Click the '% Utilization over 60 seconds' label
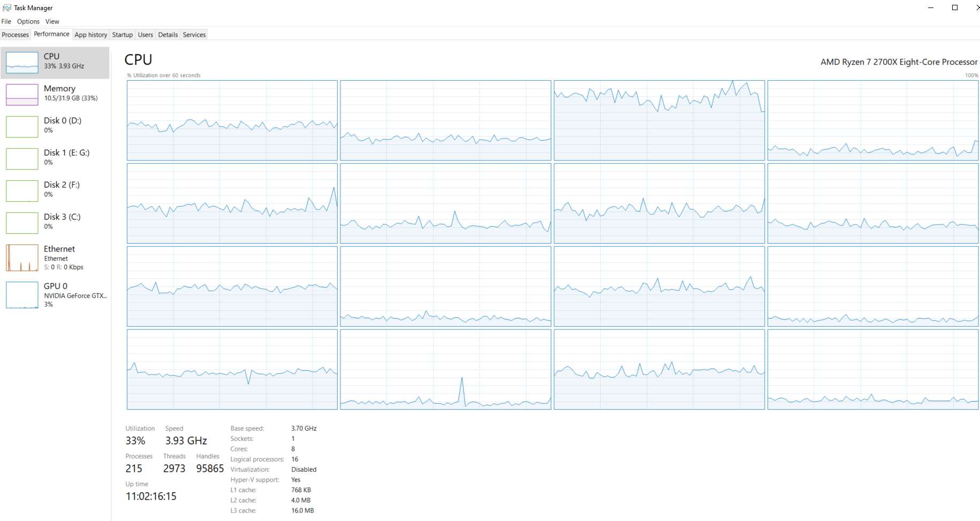 click(164, 75)
